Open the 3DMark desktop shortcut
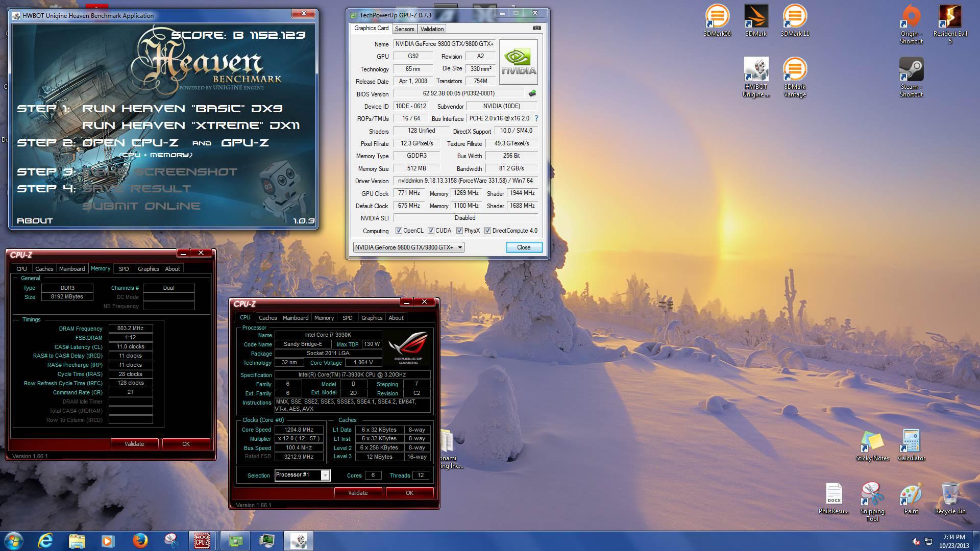Image resolution: width=980 pixels, height=551 pixels. (756, 20)
